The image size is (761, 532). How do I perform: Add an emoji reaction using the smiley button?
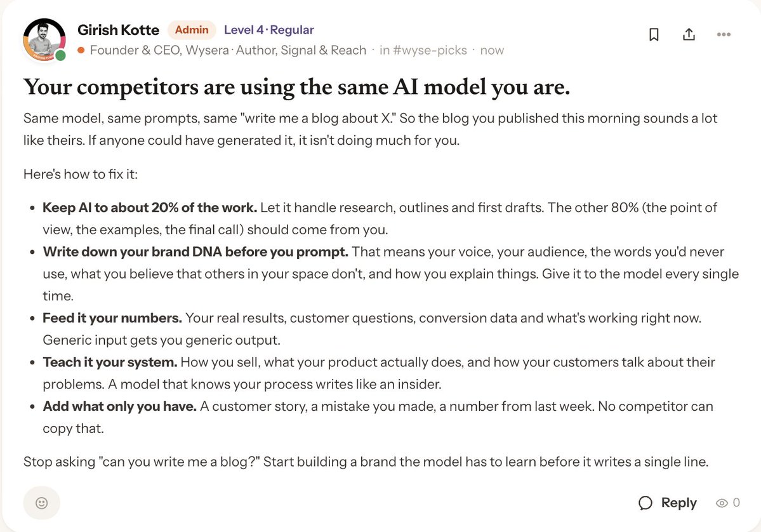(42, 503)
